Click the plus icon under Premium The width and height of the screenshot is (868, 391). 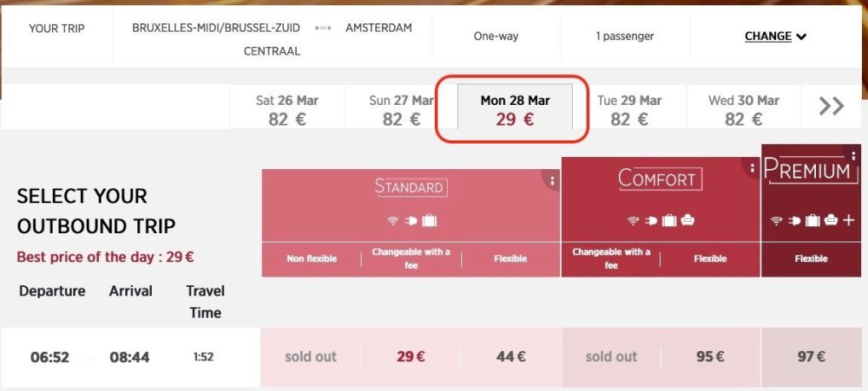click(849, 221)
